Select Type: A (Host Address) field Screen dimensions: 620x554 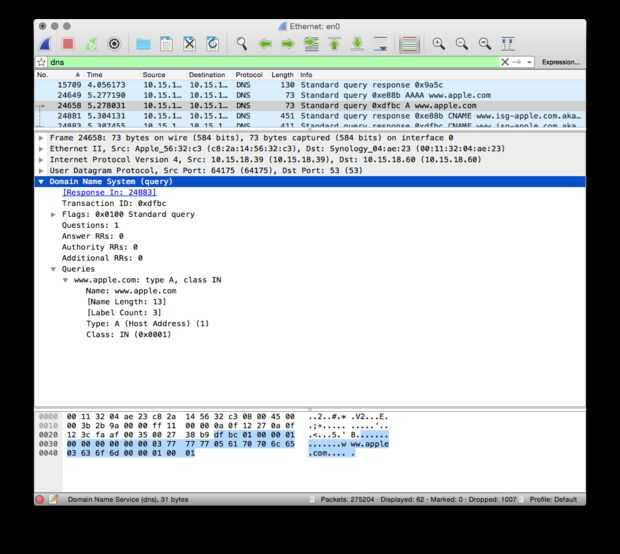(147, 323)
